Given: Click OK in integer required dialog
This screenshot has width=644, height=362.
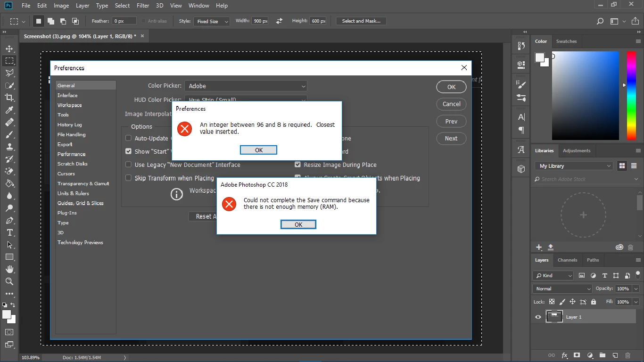Looking at the screenshot, I should 258,150.
